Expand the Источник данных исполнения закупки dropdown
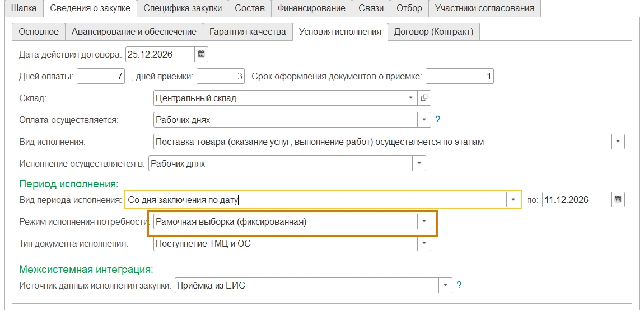 [446, 285]
